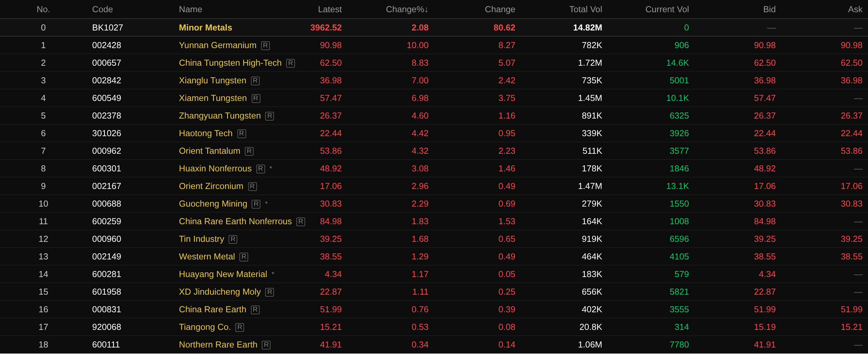Image resolution: width=868 pixels, height=359 pixels.
Task: Click stock code 920068
Action: (106, 327)
